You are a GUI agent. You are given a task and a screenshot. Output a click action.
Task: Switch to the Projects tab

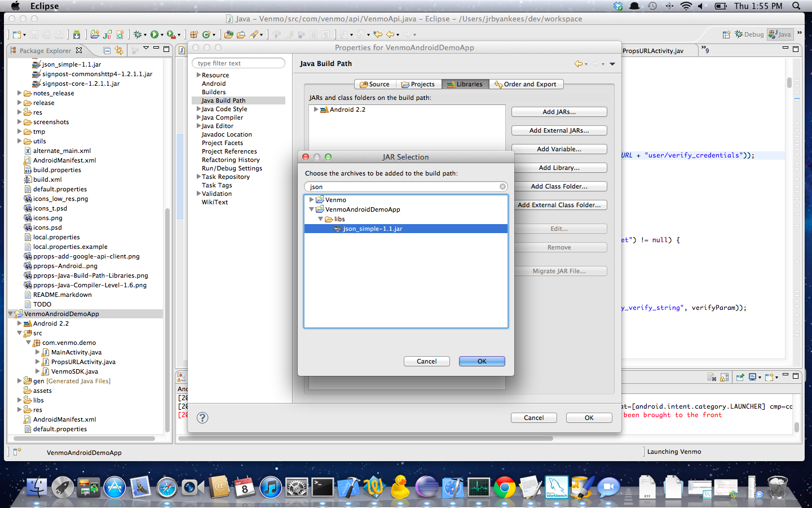418,84
